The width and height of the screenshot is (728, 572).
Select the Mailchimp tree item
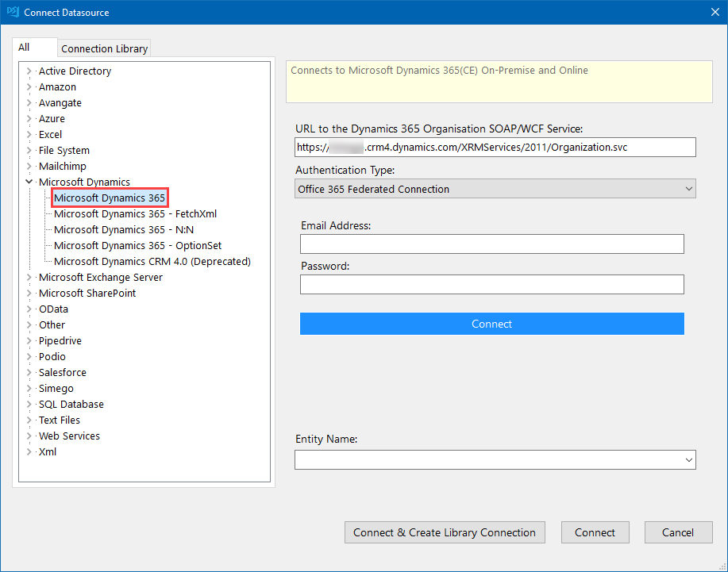click(62, 166)
